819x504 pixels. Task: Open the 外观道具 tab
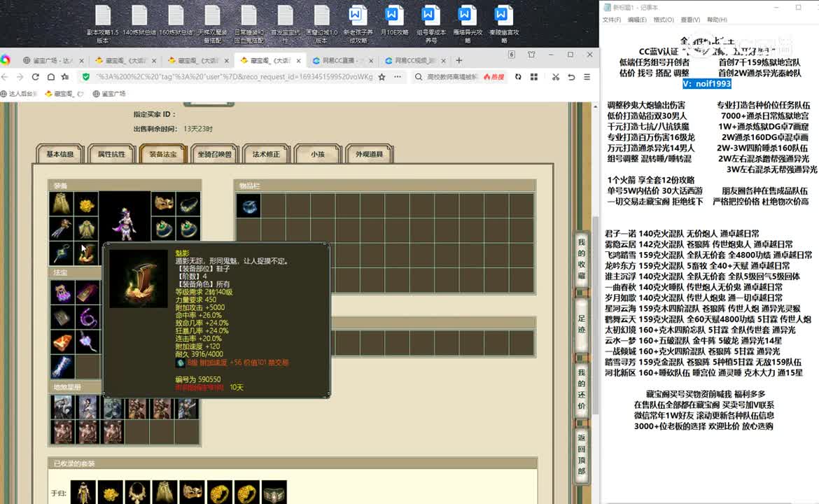pos(370,154)
